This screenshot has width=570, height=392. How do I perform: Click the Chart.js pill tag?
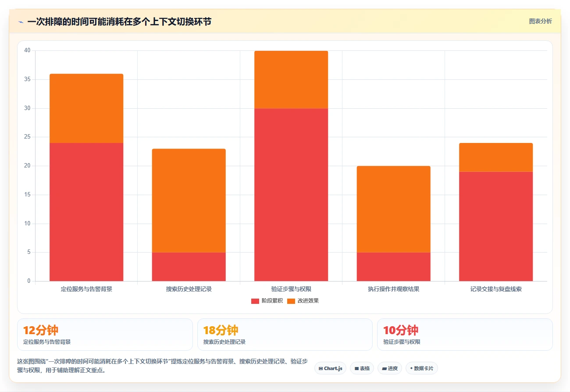click(330, 368)
